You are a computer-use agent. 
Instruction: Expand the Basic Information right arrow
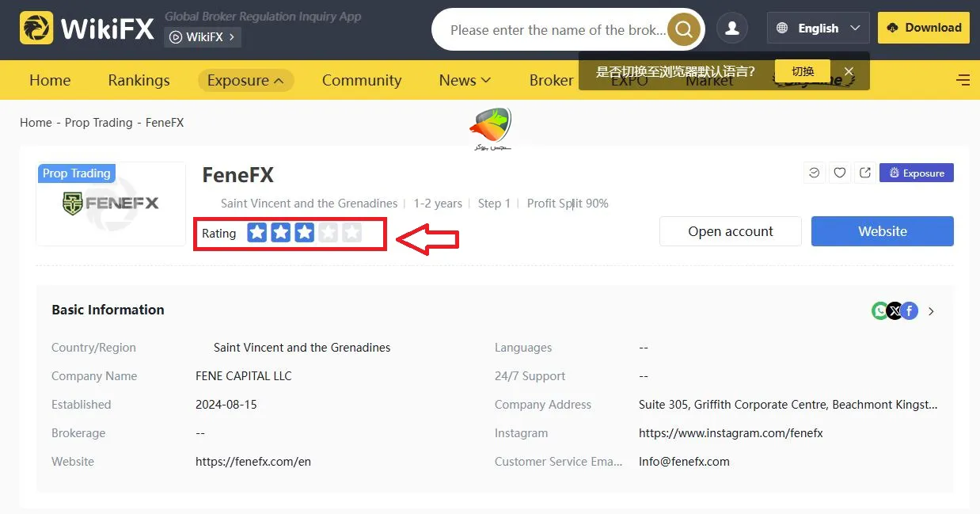[x=931, y=310]
